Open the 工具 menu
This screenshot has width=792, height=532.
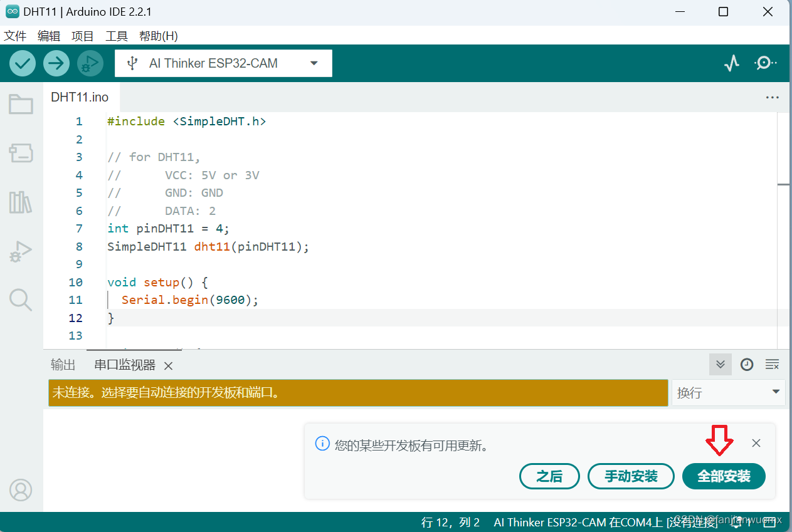click(x=117, y=36)
